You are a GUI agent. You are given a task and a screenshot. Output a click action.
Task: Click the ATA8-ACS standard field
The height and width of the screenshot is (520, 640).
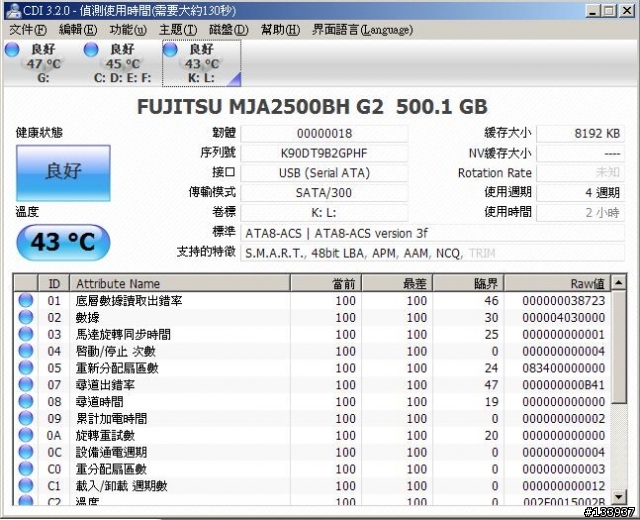click(x=432, y=233)
